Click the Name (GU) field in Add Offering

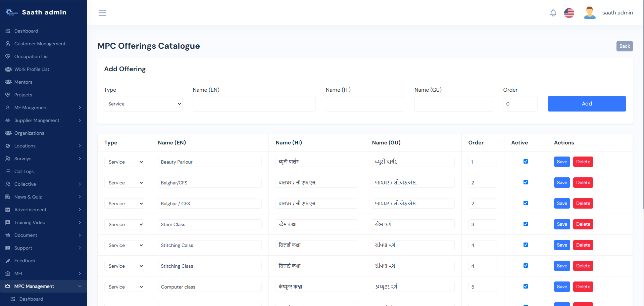pyautogui.click(x=454, y=104)
